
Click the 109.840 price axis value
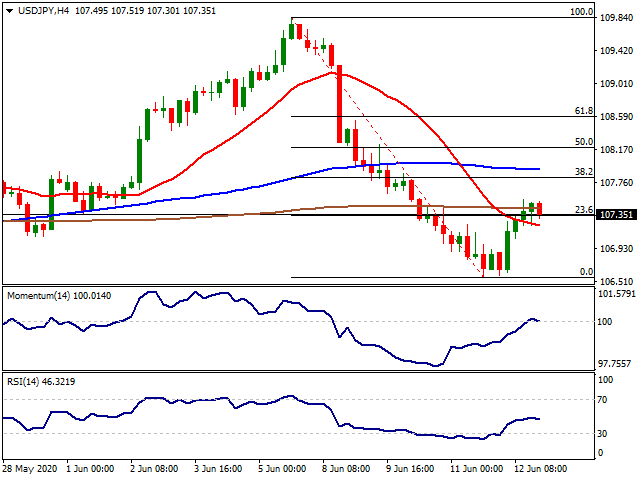pyautogui.click(x=616, y=18)
